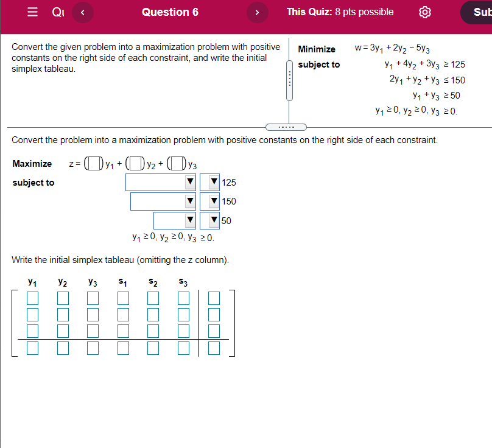Click the Submit button in header
This screenshot has width=492, height=448.
(476, 13)
